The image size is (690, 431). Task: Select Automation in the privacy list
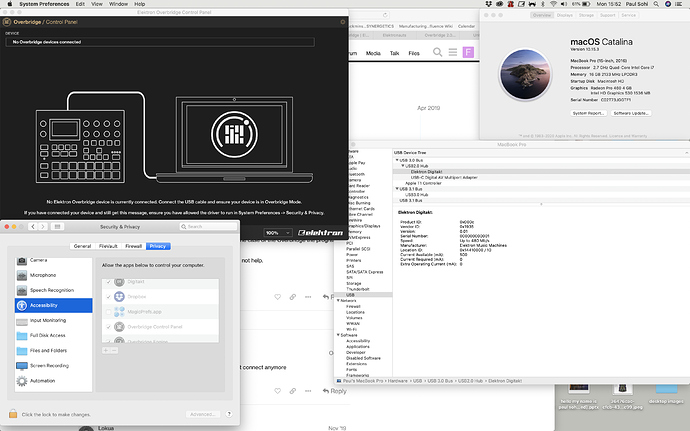(x=53, y=381)
